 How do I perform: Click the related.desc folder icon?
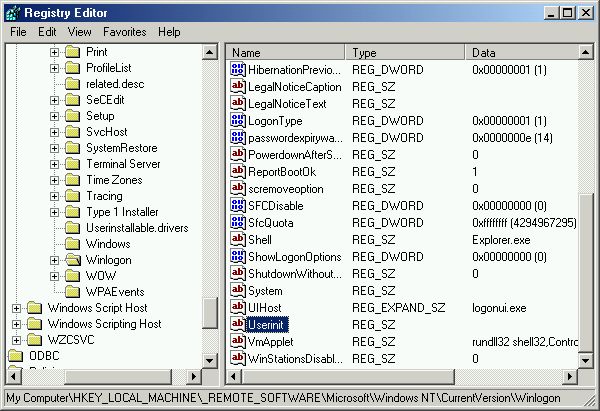[x=72, y=84]
